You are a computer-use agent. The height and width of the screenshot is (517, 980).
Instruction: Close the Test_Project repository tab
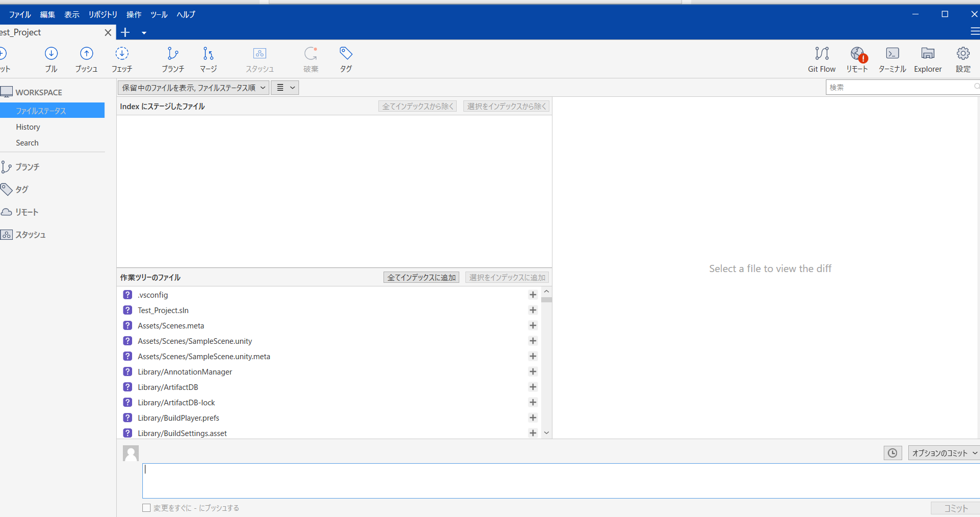click(x=108, y=32)
